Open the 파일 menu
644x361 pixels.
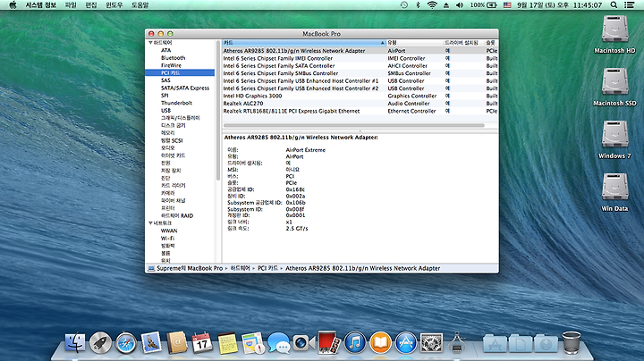click(x=71, y=5)
